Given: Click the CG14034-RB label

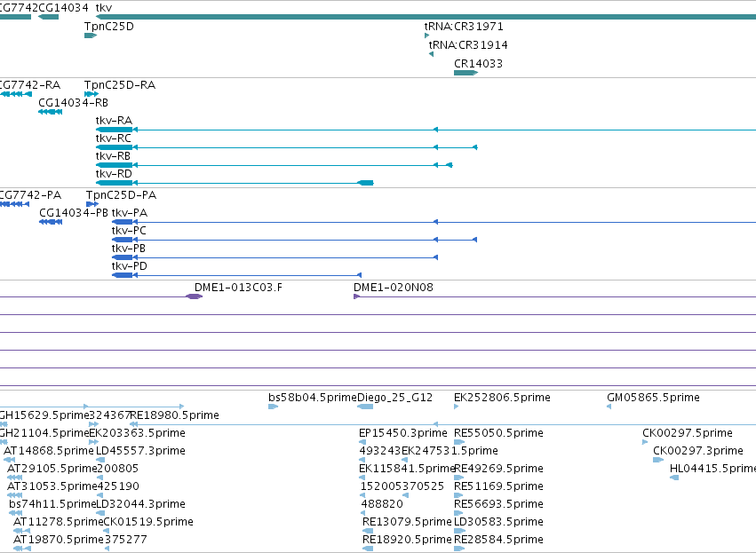Looking at the screenshot, I should 73,103.
